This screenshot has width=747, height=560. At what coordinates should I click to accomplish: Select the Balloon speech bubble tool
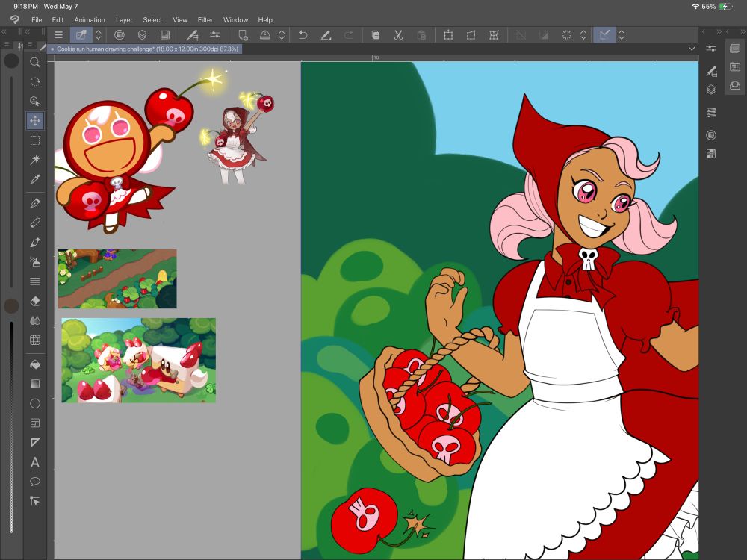click(x=35, y=482)
